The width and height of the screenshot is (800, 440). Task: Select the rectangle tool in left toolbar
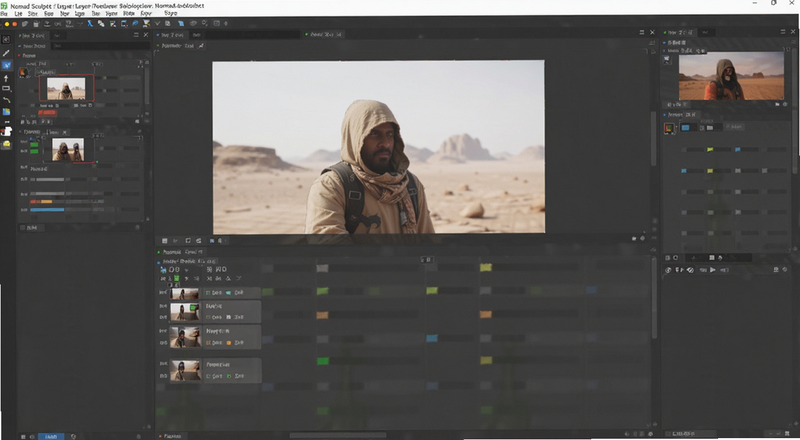(6, 89)
